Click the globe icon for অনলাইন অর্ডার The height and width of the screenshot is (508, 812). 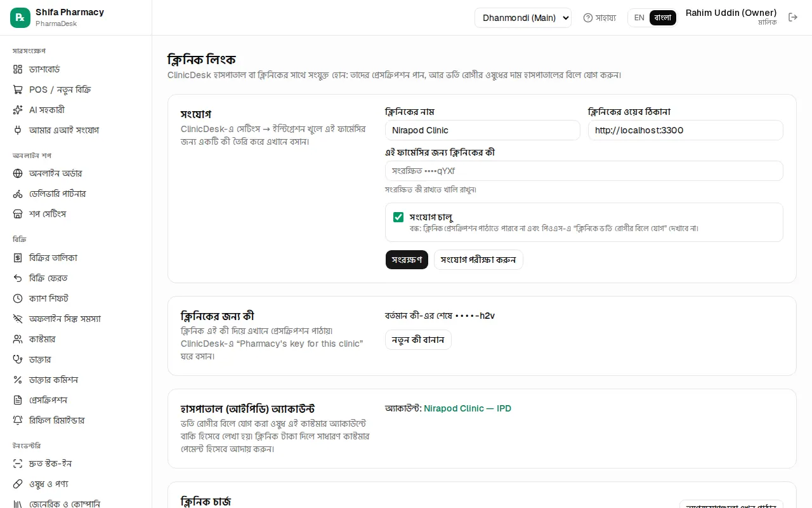pyautogui.click(x=18, y=173)
